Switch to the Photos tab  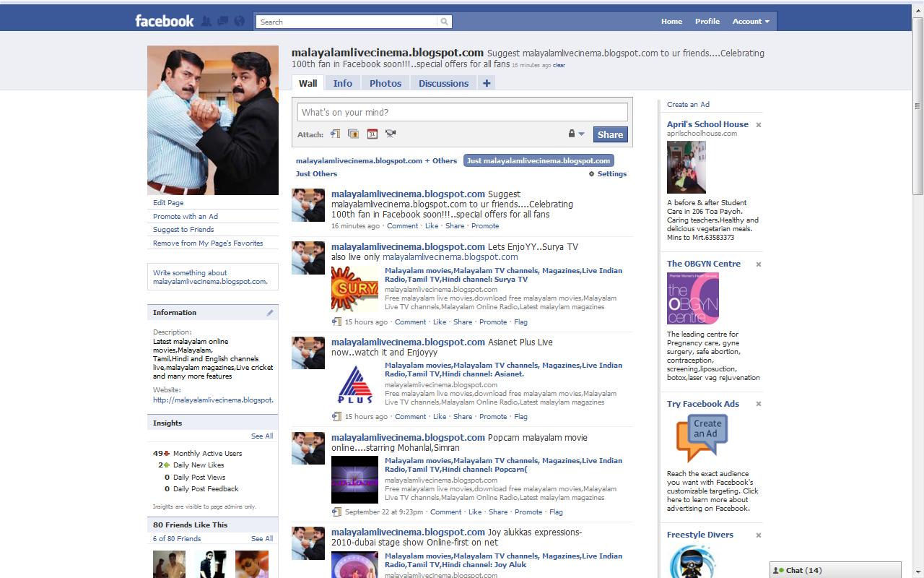(x=385, y=82)
